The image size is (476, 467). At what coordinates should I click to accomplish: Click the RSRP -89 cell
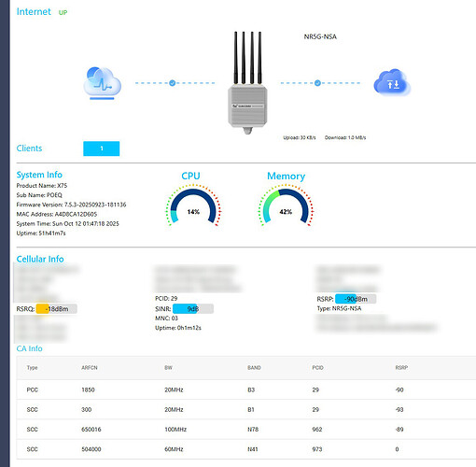[x=399, y=430]
